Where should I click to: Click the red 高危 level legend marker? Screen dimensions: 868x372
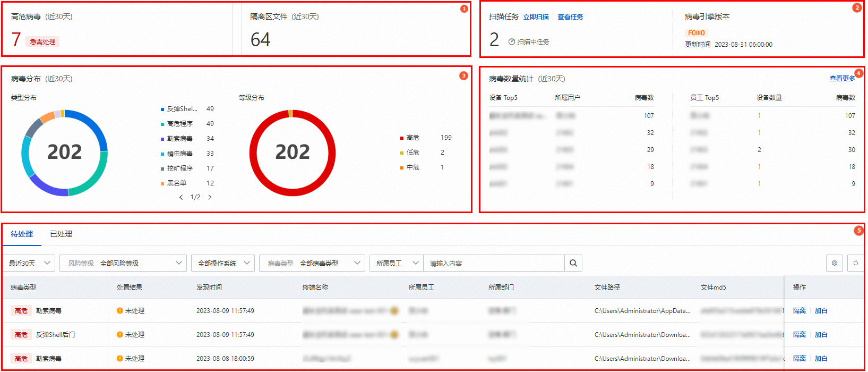tap(402, 138)
